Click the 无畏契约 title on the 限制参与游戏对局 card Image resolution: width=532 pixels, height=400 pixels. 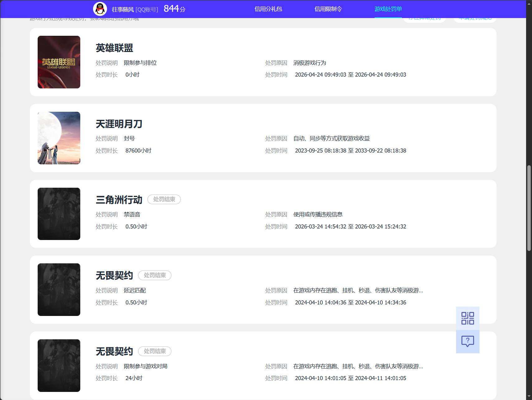(x=114, y=351)
